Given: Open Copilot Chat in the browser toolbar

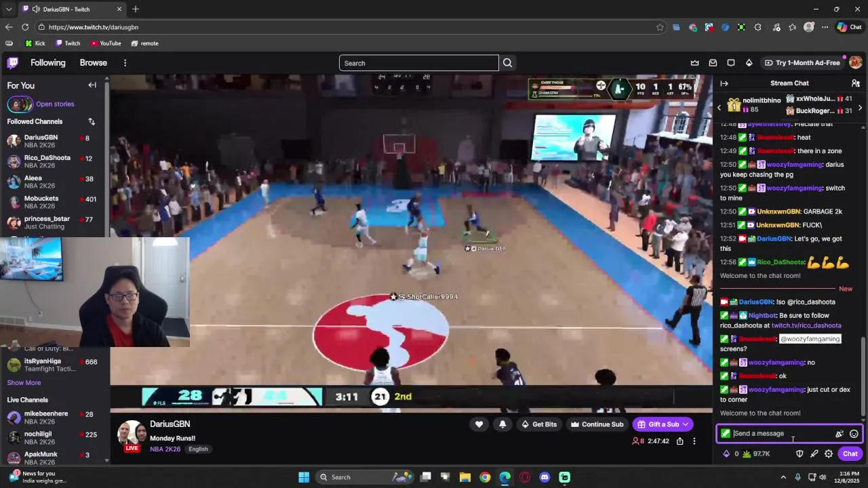Looking at the screenshot, I should [850, 27].
